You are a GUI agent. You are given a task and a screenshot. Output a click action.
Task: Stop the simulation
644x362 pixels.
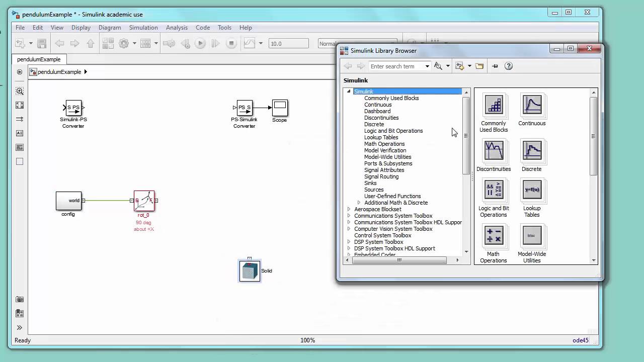231,44
